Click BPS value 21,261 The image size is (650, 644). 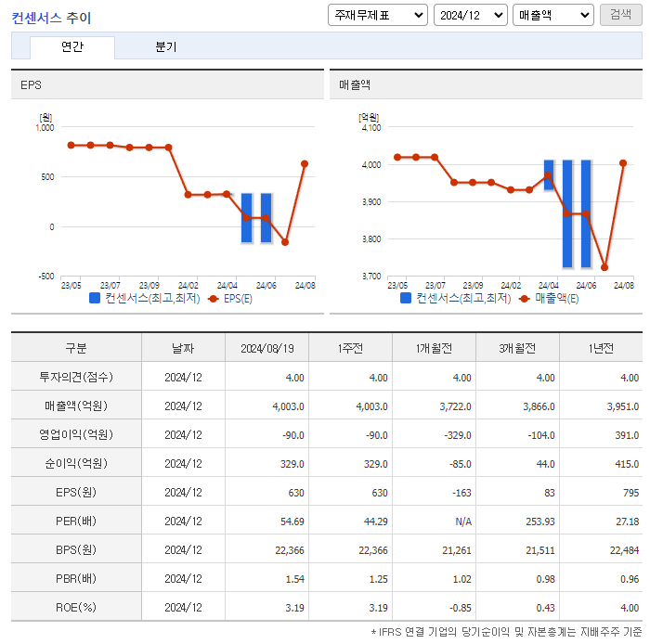pos(457,550)
